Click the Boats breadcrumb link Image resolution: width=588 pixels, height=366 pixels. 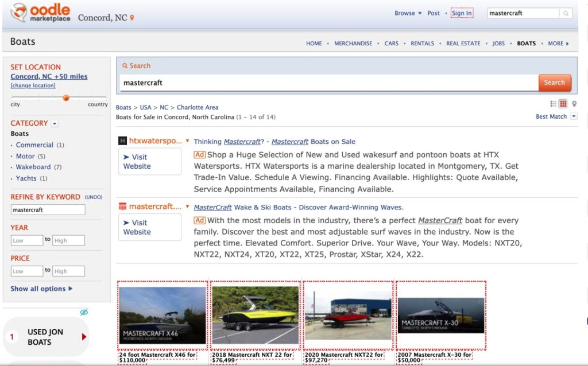(123, 107)
